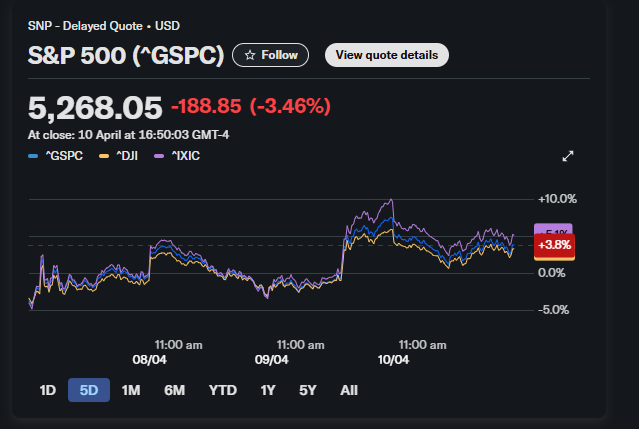This screenshot has width=639, height=429.
Task: Display the 5Y chart range
Action: [x=307, y=390]
